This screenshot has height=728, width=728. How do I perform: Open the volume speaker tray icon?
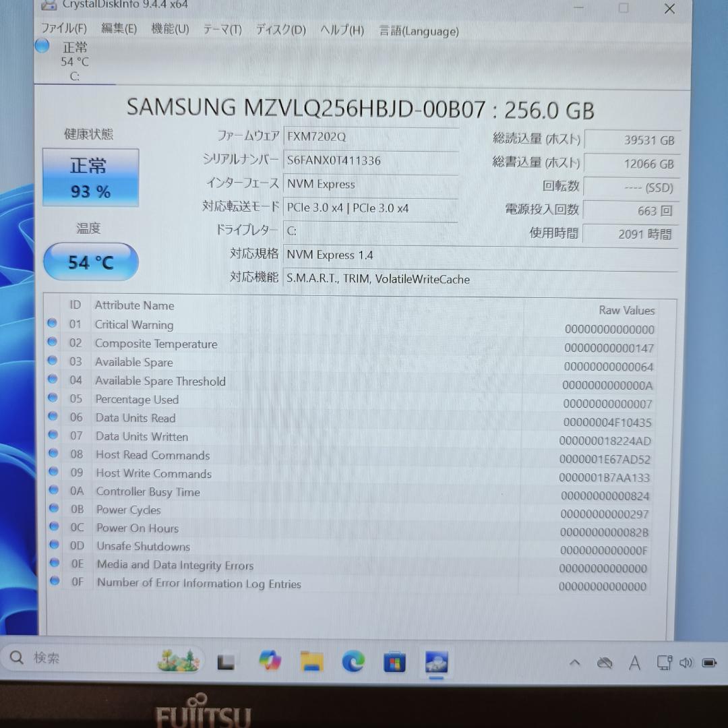pyautogui.click(x=686, y=663)
